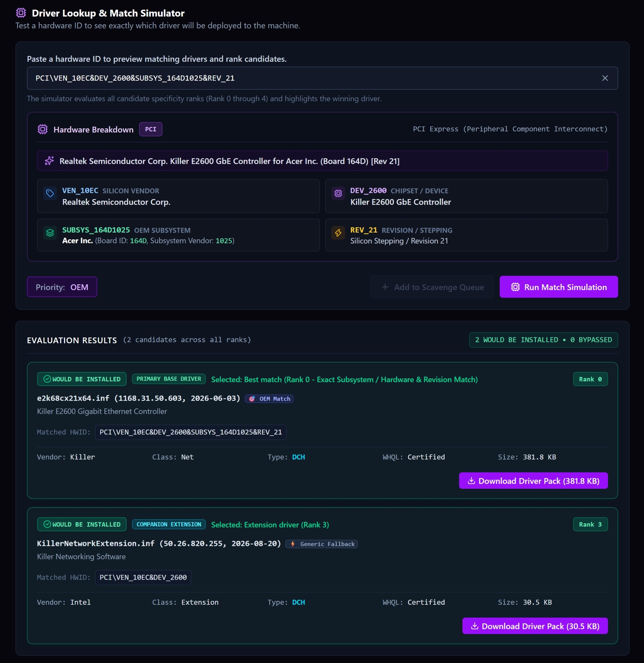Toggle the Priority: OEM button
The width and height of the screenshot is (644, 663).
coord(62,287)
